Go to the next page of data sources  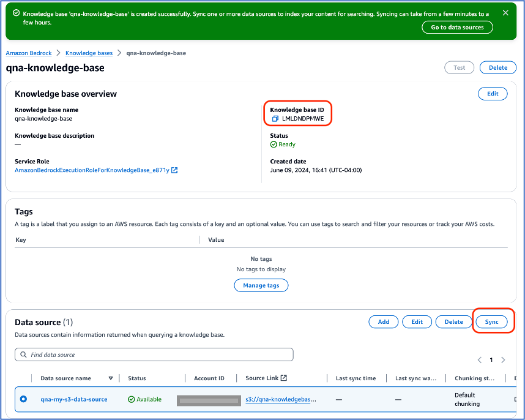coord(502,360)
